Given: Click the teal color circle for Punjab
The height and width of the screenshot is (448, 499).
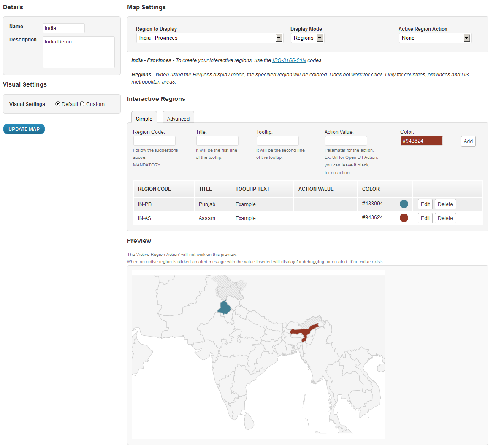Looking at the screenshot, I should [404, 204].
